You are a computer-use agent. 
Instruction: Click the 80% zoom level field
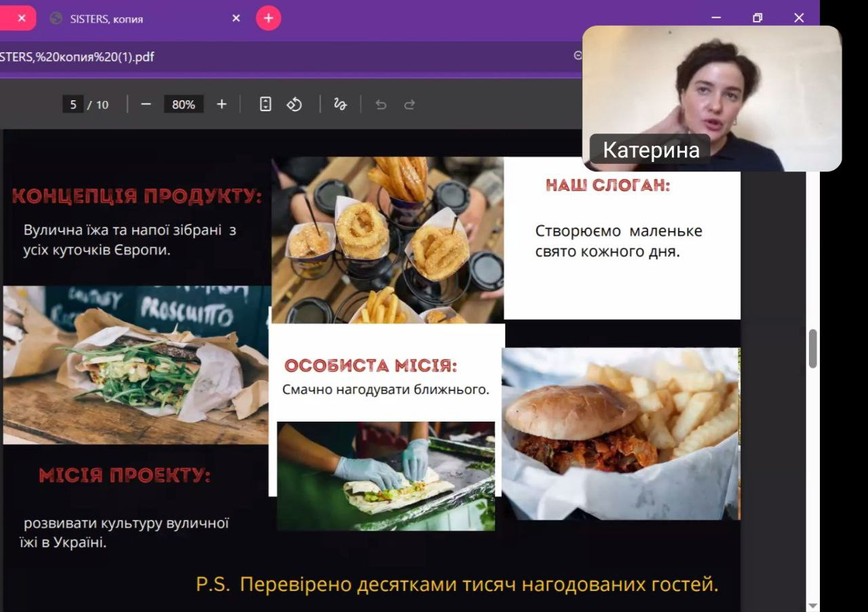click(183, 104)
